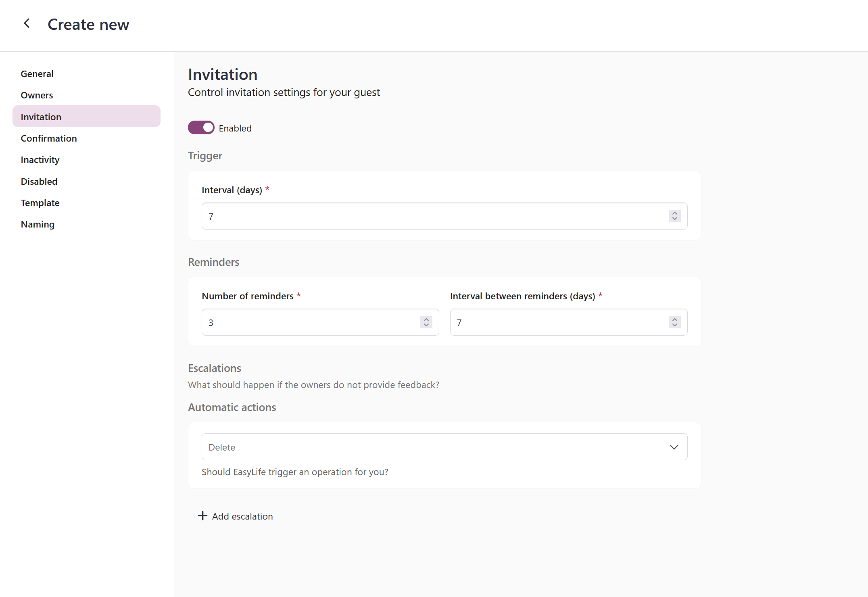Click the plus icon beside Add escalation
Viewport: 868px width, 597px height.
tap(202, 516)
